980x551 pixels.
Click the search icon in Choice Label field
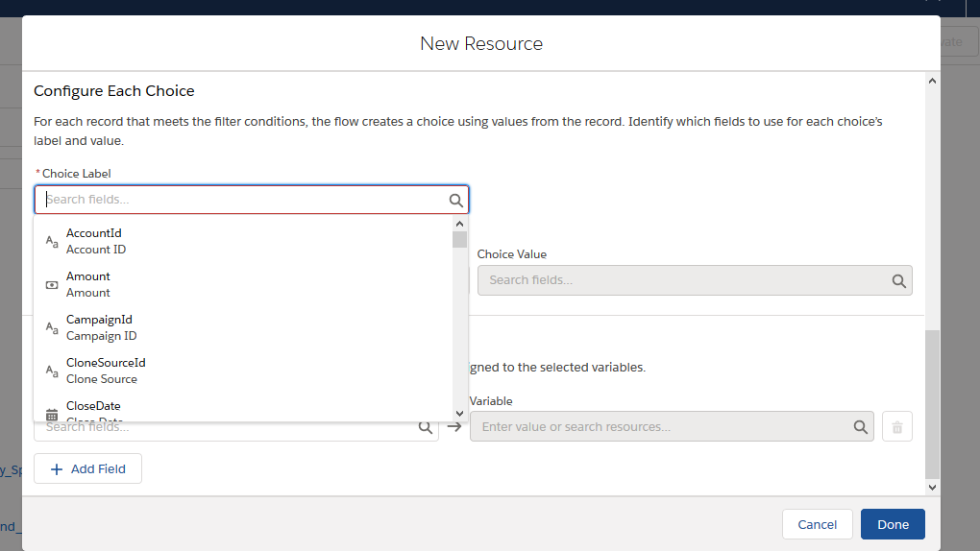tap(456, 200)
